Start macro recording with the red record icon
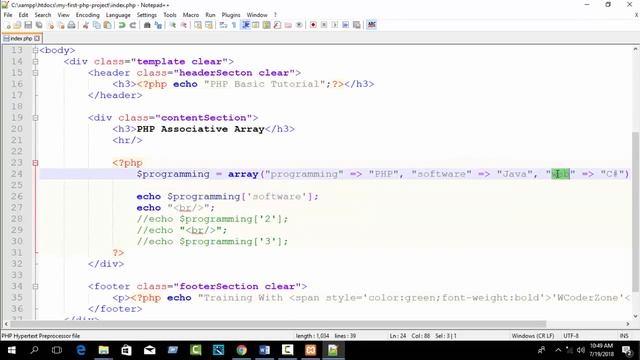The width and height of the screenshot is (640, 360). 313,25
